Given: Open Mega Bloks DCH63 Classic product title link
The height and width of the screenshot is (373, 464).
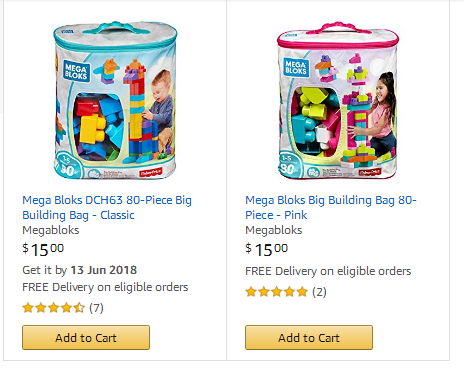Looking at the screenshot, I should (107, 207).
